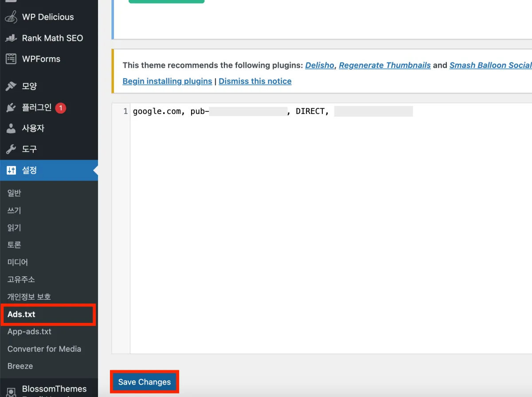Viewport: 532px width, 397px height.
Task: Open the WP Delicious menu
Action: point(49,17)
